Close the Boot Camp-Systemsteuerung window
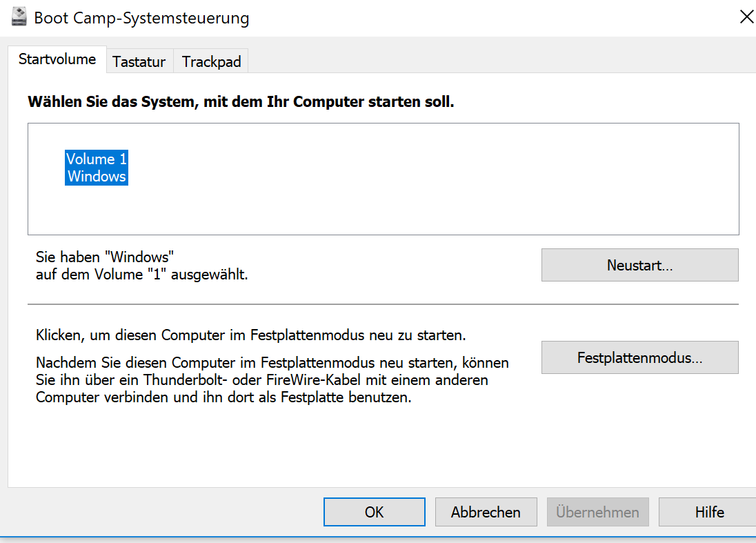Screen dimensions: 756x543 click(746, 18)
